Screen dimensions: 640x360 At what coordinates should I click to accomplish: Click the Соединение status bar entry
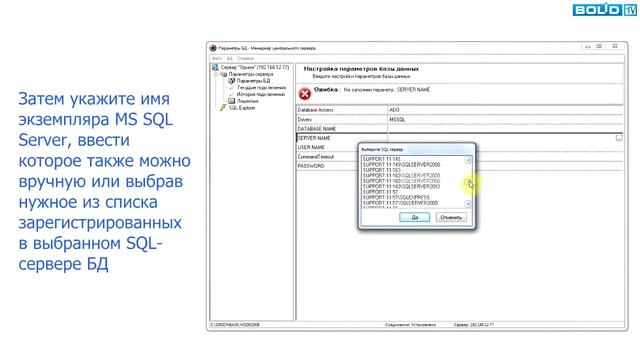pyautogui.click(x=410, y=325)
